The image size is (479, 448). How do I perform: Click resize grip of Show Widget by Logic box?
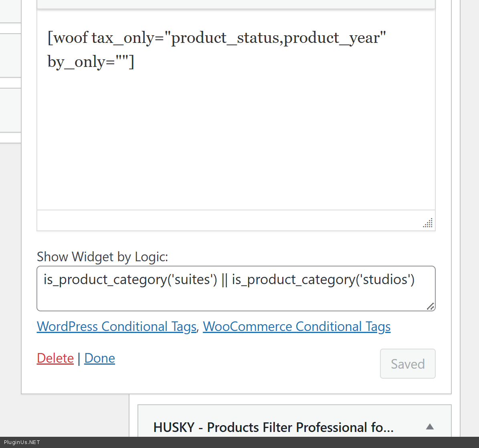(430, 307)
